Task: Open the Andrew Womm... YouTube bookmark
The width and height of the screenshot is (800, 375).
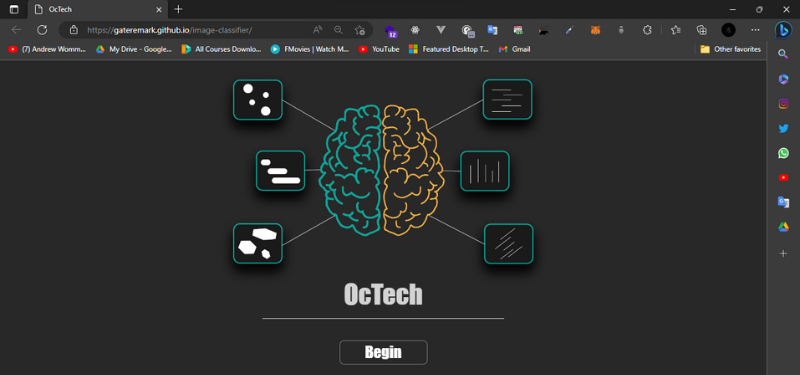Action: click(47, 49)
